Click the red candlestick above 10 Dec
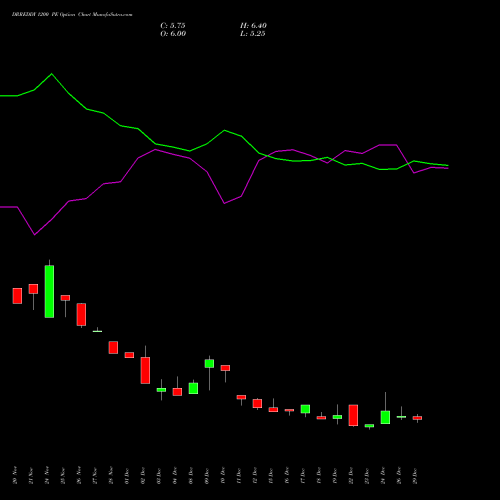Viewport: 500px width, 500px height. pyautogui.click(x=225, y=368)
